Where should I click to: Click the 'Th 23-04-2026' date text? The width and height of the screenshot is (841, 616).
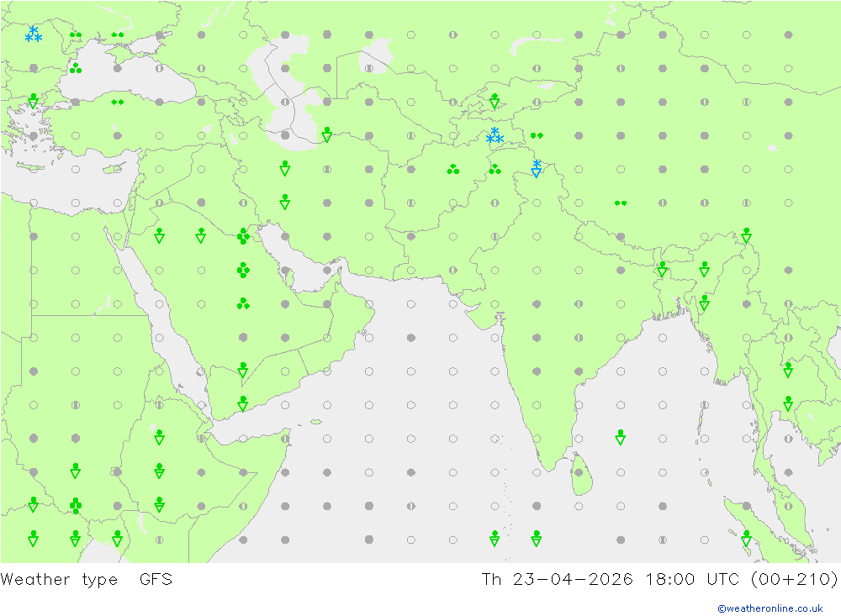pos(557,580)
